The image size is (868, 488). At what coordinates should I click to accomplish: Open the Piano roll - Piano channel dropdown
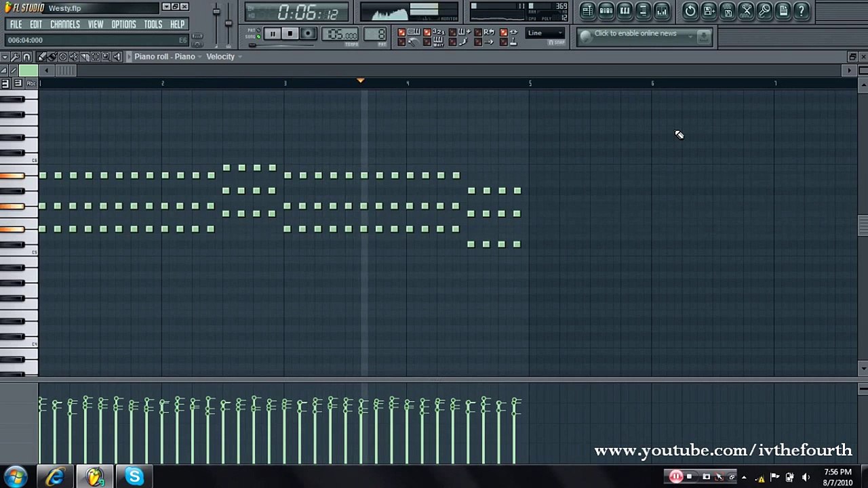click(167, 57)
